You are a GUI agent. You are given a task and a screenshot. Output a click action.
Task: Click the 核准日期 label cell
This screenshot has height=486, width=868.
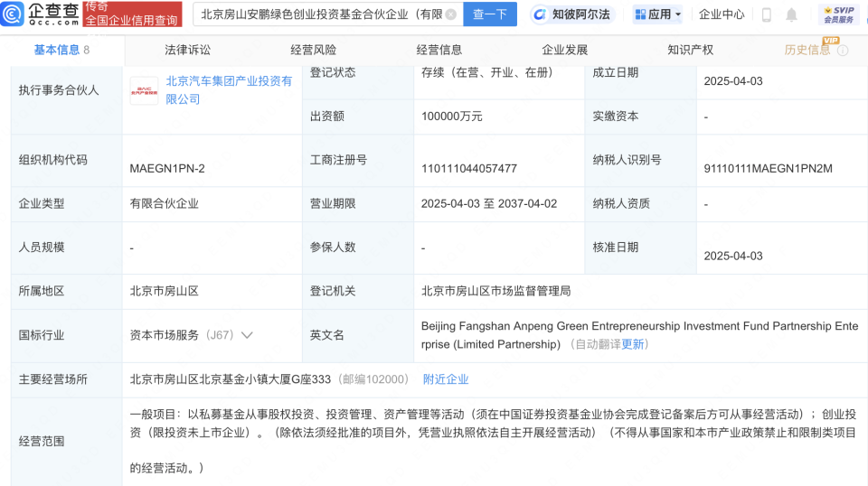[x=640, y=248]
